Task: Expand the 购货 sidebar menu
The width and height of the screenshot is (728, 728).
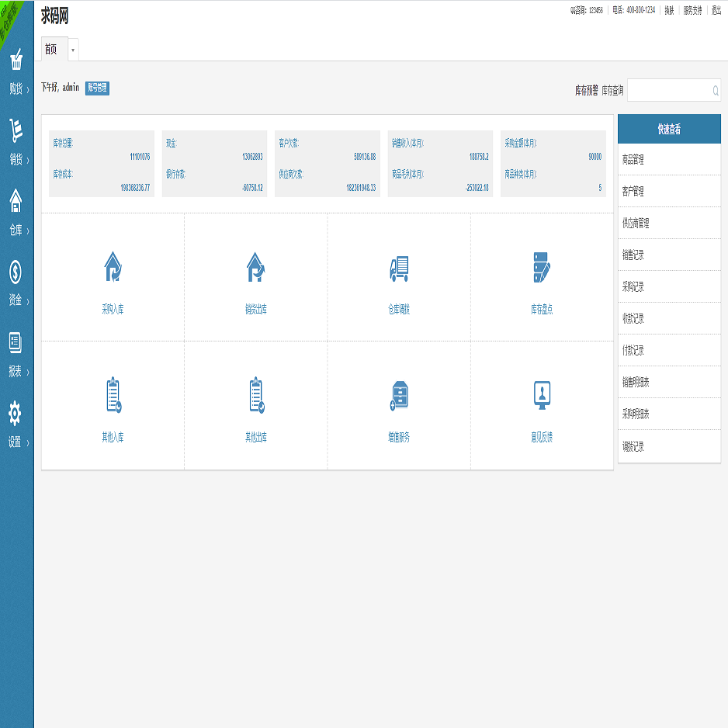Action: [x=16, y=72]
